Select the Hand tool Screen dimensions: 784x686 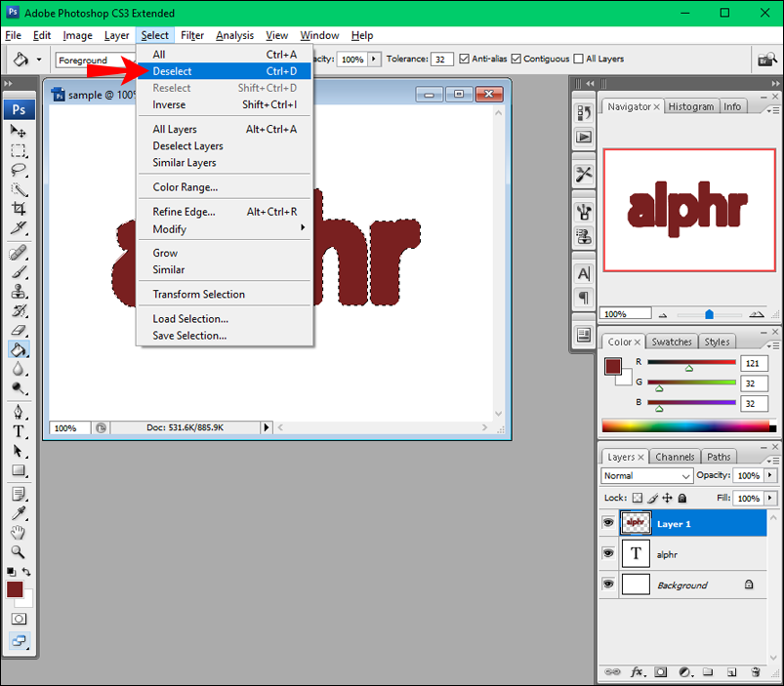tap(19, 532)
